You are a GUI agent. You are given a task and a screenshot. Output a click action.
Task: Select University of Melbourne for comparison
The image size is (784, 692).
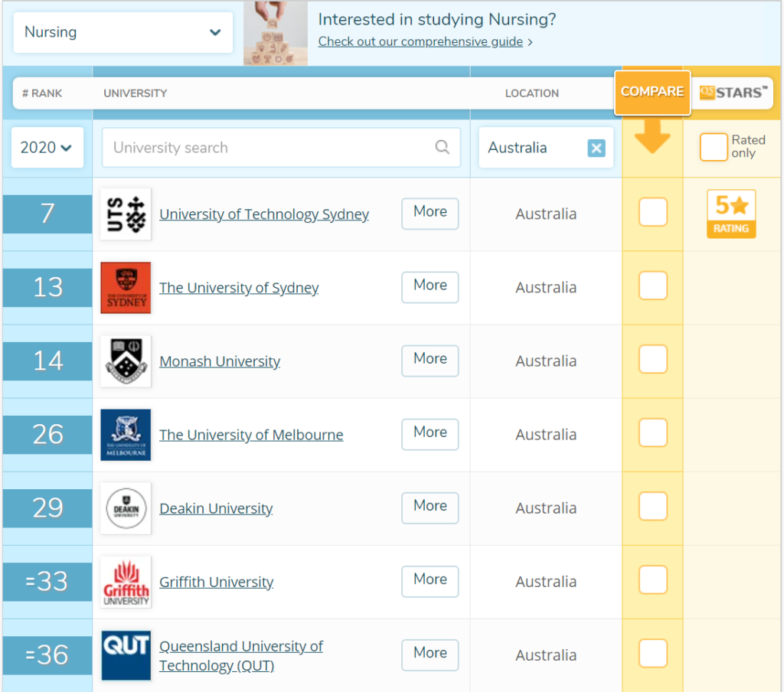[x=652, y=432]
